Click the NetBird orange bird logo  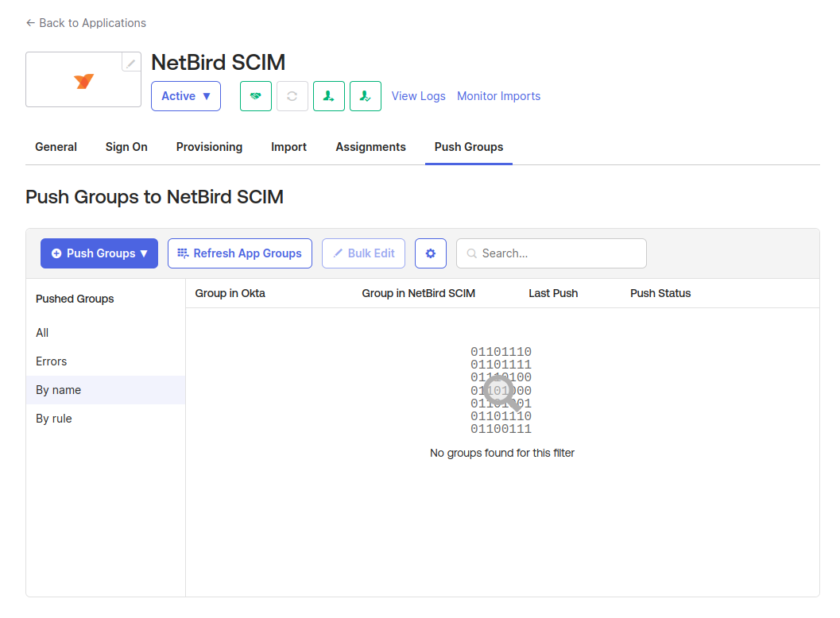(x=83, y=81)
